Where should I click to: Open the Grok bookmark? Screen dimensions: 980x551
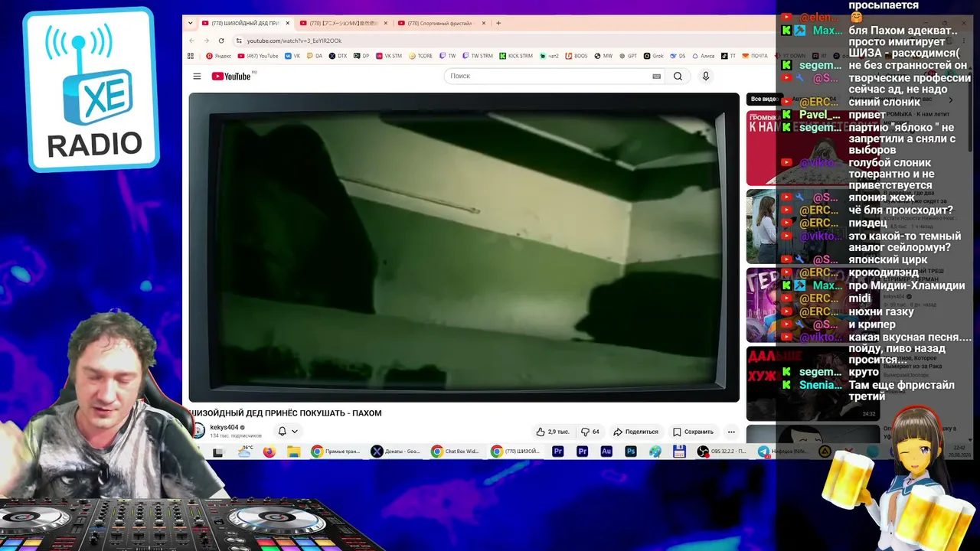click(x=654, y=56)
